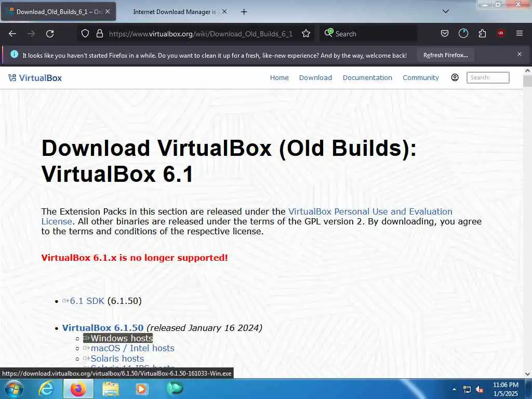
Task: Open the 6.1 SDK download link
Action: click(x=87, y=301)
